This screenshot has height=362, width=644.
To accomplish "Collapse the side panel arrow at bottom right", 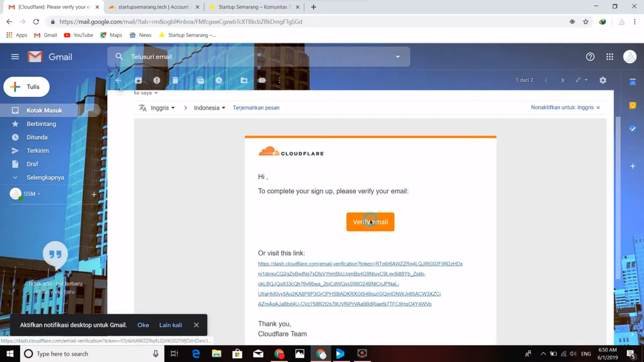I will click(x=632, y=334).
